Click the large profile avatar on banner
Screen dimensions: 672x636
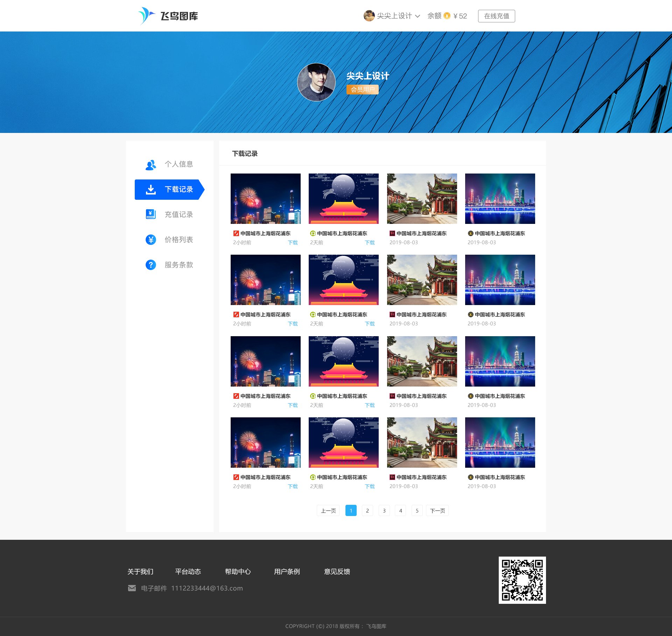[316, 82]
